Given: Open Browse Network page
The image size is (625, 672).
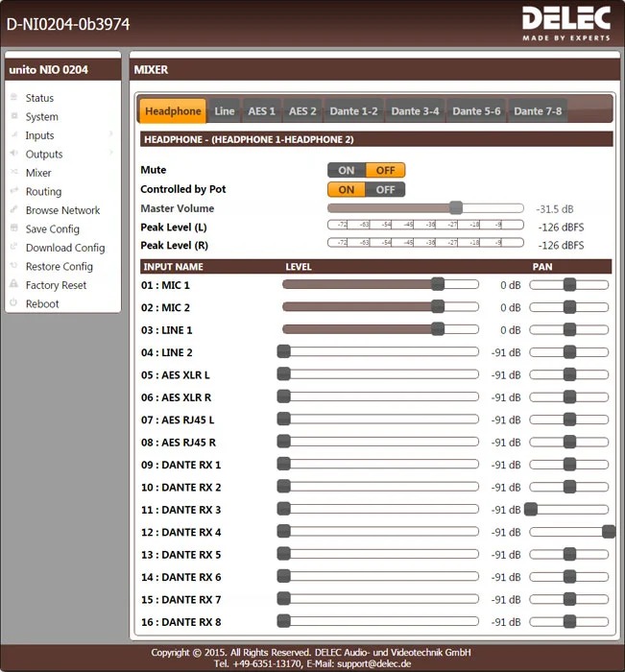Looking at the screenshot, I should tap(62, 210).
